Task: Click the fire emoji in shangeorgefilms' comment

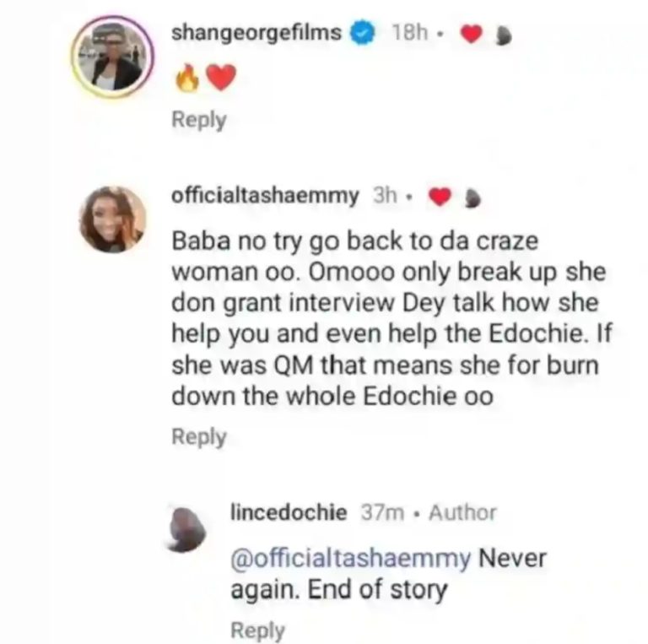Action: click(185, 79)
